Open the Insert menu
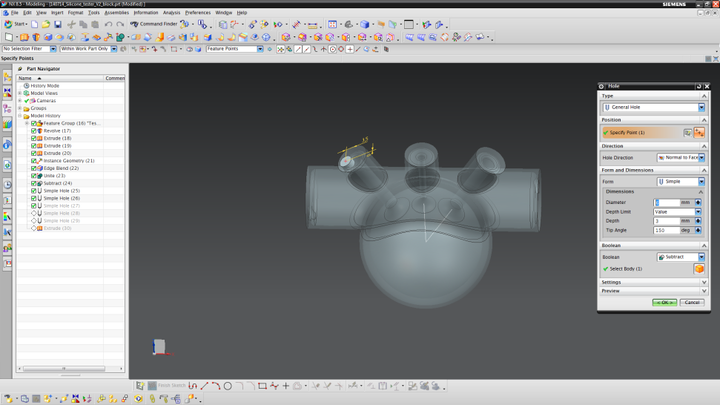The width and height of the screenshot is (720, 405). pyautogui.click(x=57, y=13)
